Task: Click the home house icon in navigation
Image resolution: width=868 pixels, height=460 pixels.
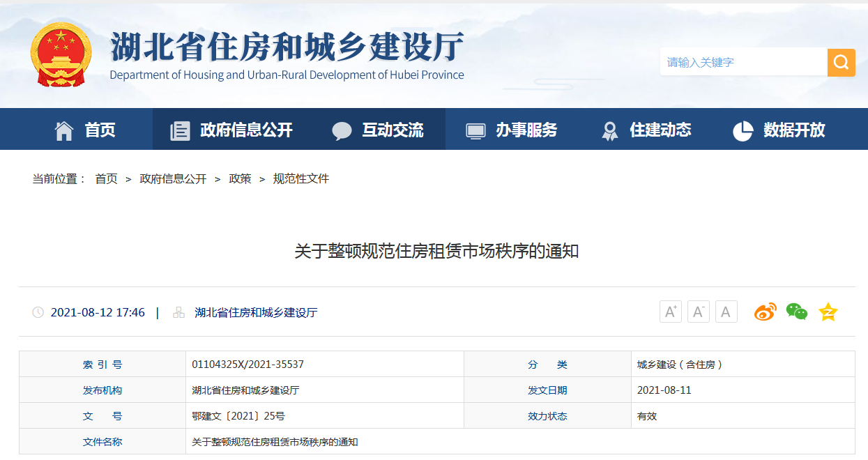Action: [x=64, y=130]
